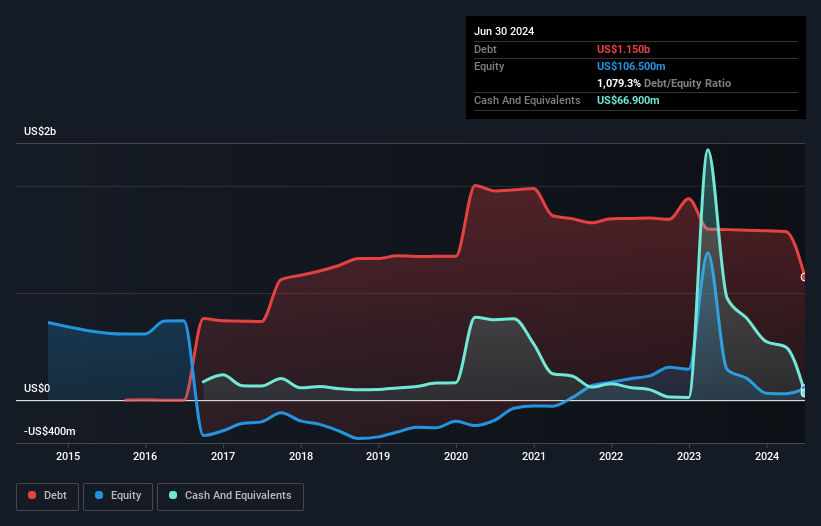Click the Cash And Equivalents label in tooltip
This screenshot has height=526, width=821.
coord(527,100)
